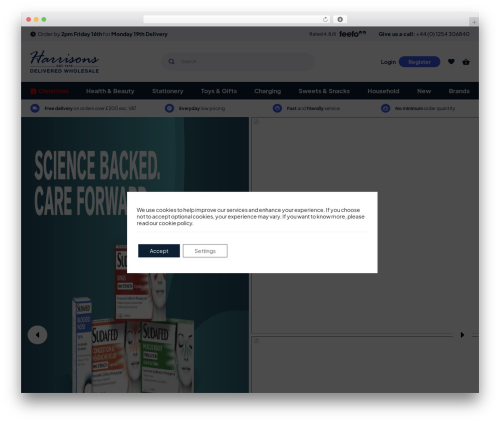Open Toys & Gifts category
The image size is (500, 423).
(219, 91)
